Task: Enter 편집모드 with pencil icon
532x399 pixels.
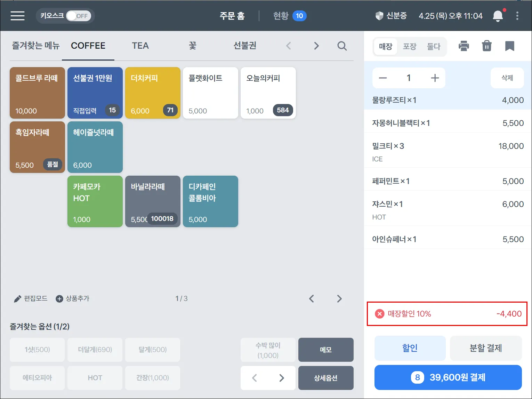Action: (31, 298)
